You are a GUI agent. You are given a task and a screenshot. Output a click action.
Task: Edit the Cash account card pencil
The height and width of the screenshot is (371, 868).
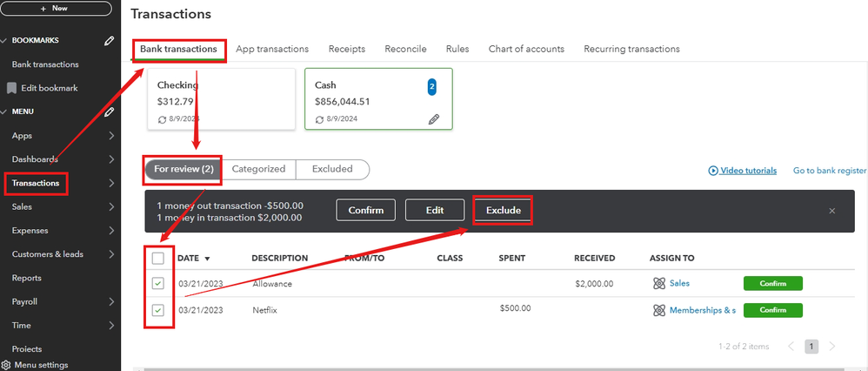coord(434,118)
